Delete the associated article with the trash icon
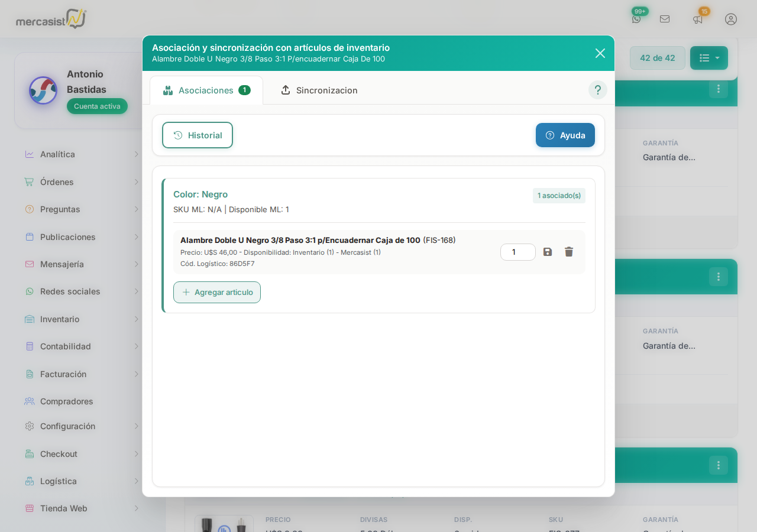This screenshot has width=757, height=532. (x=569, y=252)
